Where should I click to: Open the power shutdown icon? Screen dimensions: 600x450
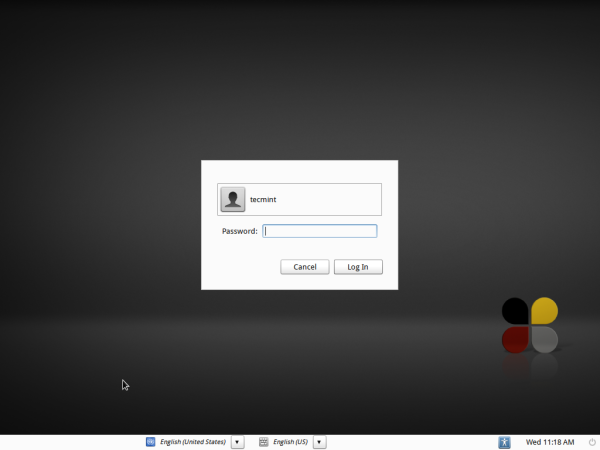592,442
